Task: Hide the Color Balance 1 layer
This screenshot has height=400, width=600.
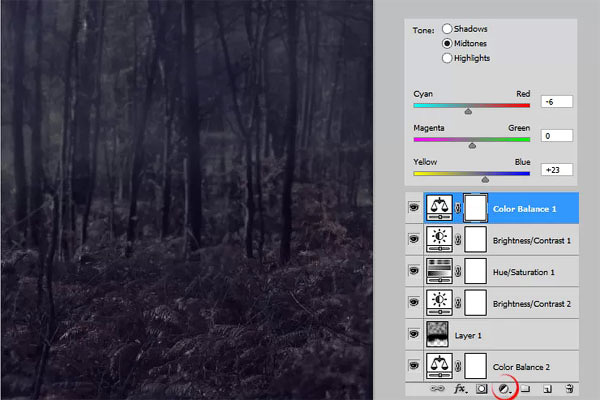Action: [414, 207]
